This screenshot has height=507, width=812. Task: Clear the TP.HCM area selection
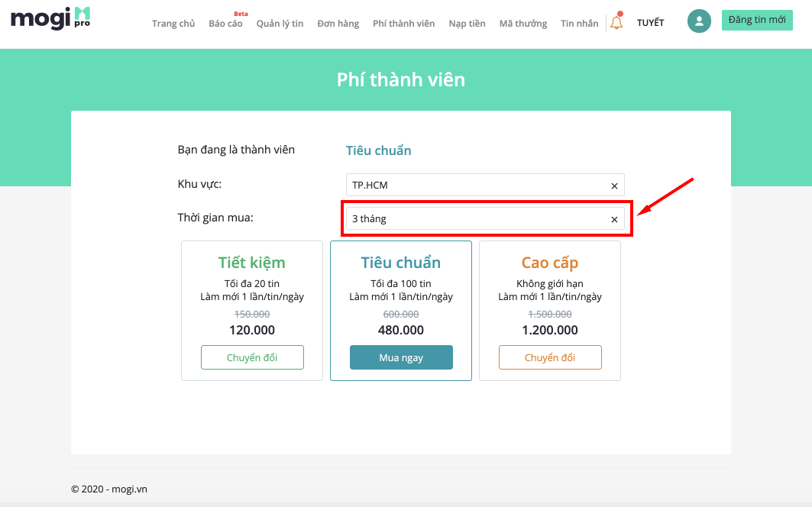[614, 186]
